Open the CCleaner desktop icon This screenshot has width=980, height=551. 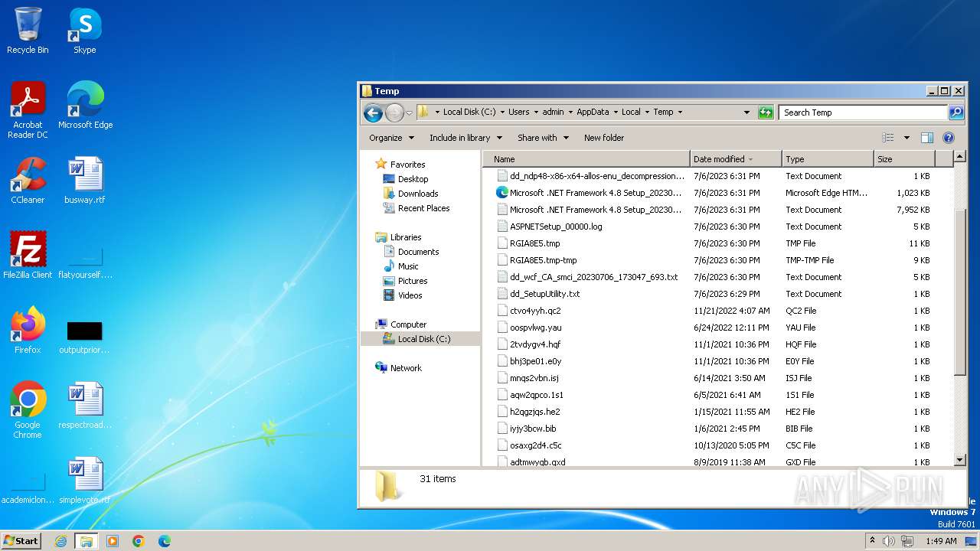[28, 181]
